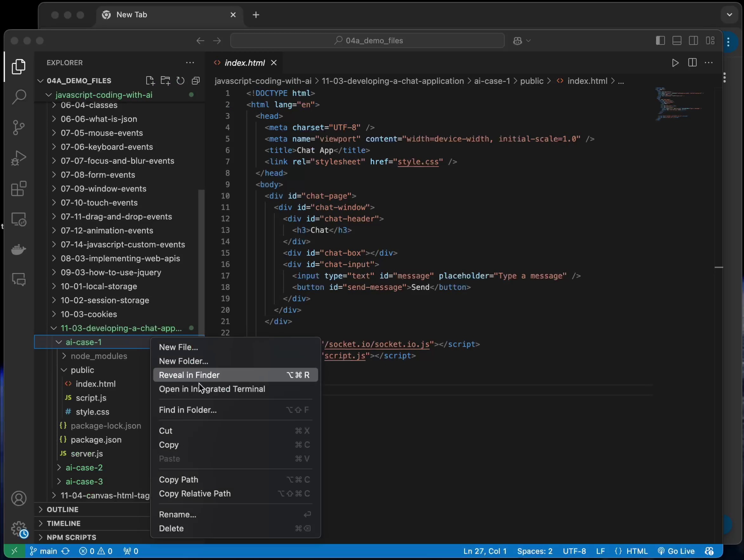Open the Explorer view in activity bar
The width and height of the screenshot is (744, 560).
(x=19, y=67)
